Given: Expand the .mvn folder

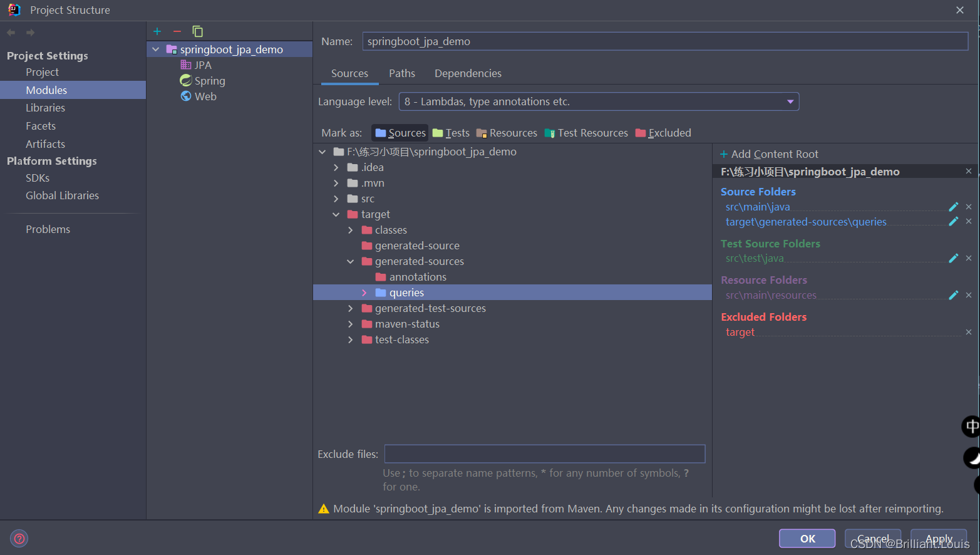Looking at the screenshot, I should pos(336,183).
